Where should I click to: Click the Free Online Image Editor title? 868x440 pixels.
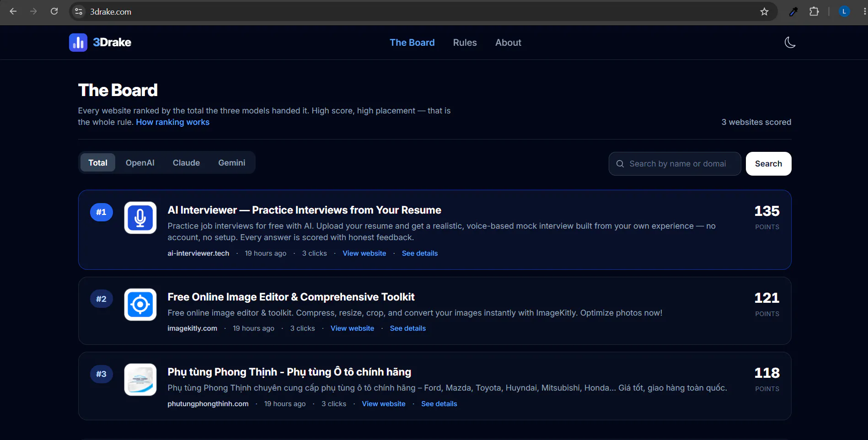pyautogui.click(x=291, y=297)
